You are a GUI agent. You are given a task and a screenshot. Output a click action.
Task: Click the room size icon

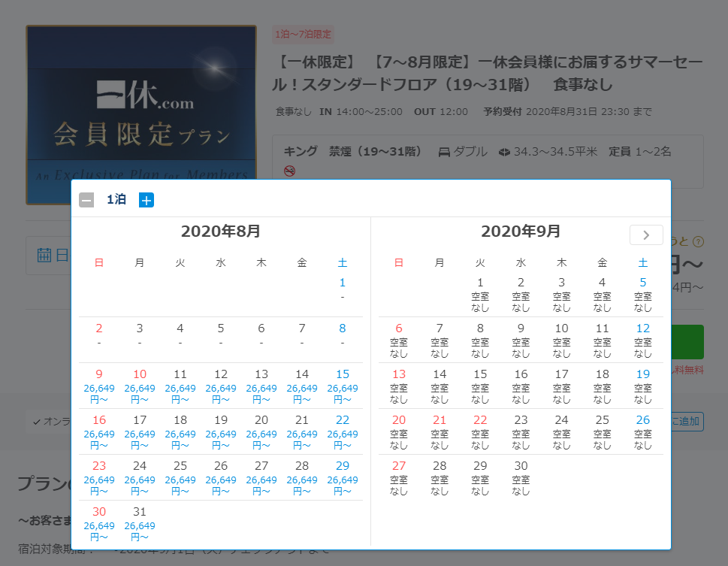tap(504, 152)
